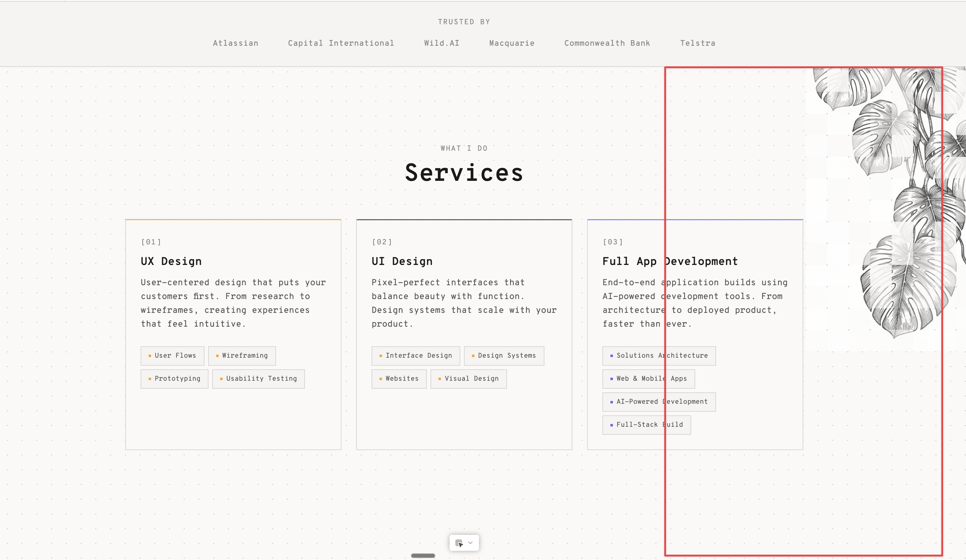Click the Atlassian client name
The image size is (966, 560).
point(236,43)
